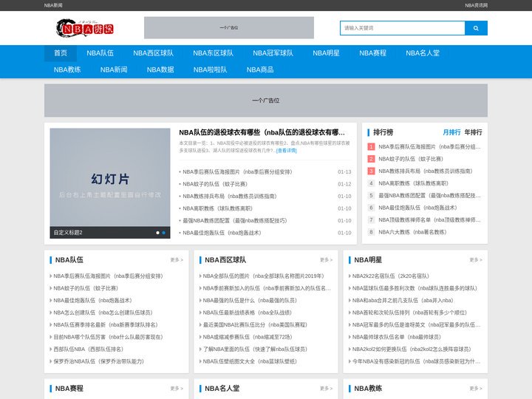Open NBA最强的队伍是什么 article

point(250,301)
